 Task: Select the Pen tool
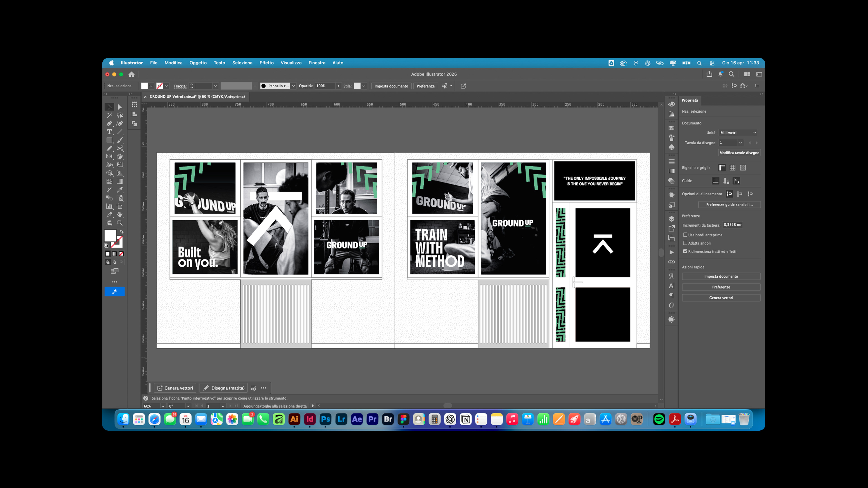coord(109,124)
